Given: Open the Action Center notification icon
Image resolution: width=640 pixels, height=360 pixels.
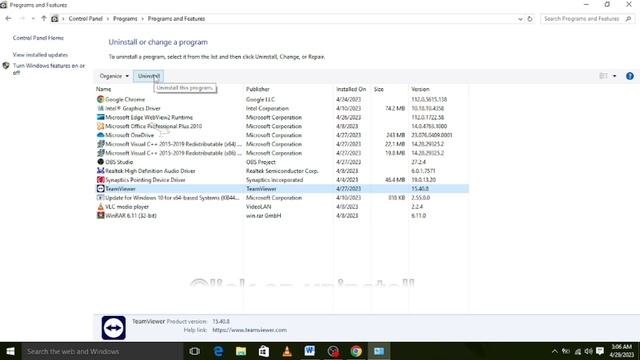Looking at the screenshot, I should click(x=600, y=351).
